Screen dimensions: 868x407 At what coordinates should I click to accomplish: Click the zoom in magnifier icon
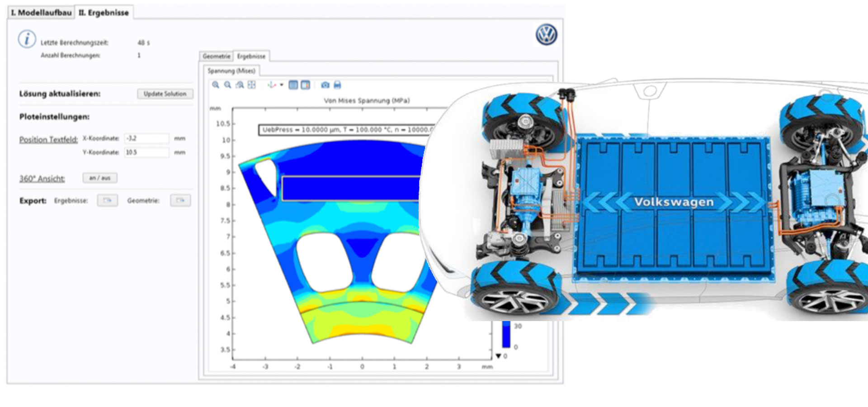216,85
